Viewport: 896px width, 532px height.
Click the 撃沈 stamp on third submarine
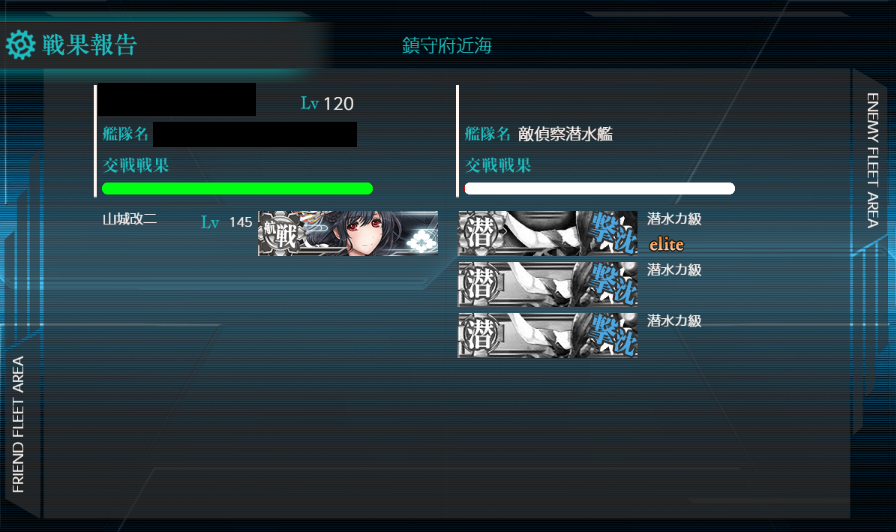[614, 335]
